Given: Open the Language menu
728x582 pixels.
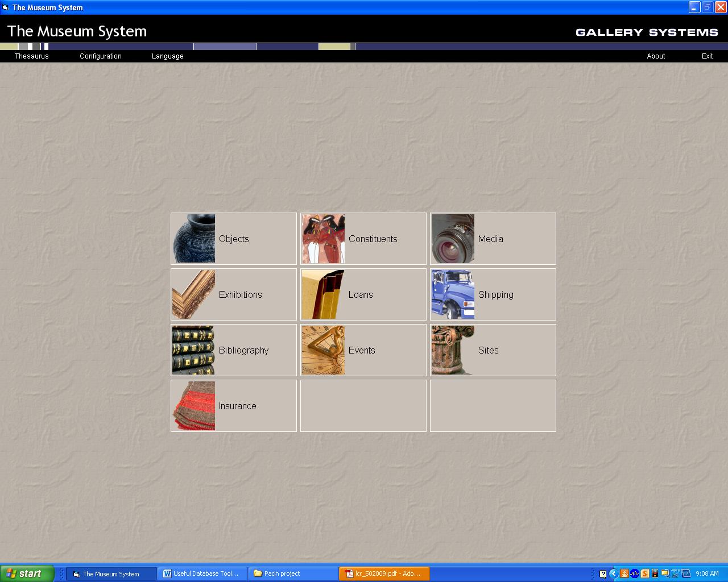Looking at the screenshot, I should (x=168, y=56).
